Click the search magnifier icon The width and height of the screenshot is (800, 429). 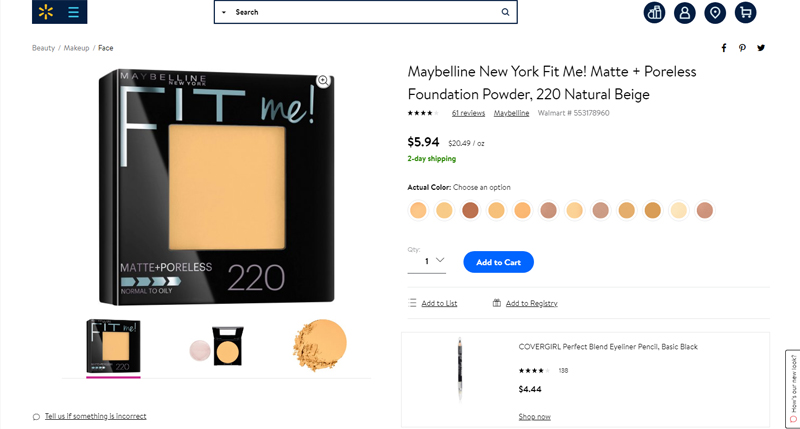click(506, 12)
